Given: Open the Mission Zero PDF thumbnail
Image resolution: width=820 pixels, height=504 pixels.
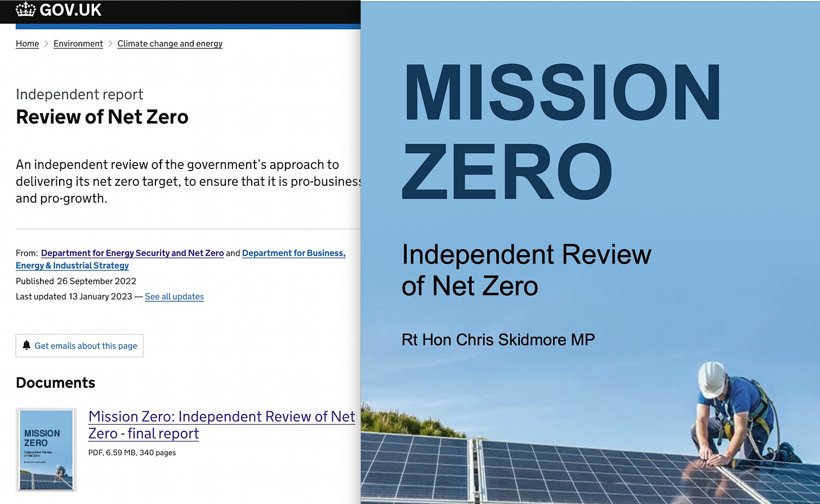Looking at the screenshot, I should [46, 450].
